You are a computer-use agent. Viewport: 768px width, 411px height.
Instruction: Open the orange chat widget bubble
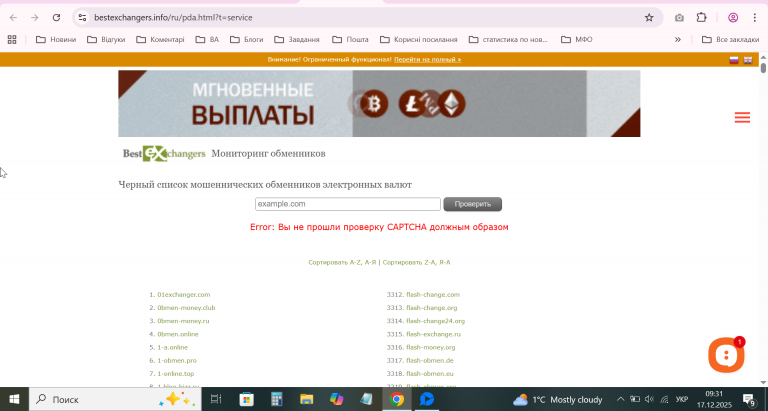pos(726,355)
